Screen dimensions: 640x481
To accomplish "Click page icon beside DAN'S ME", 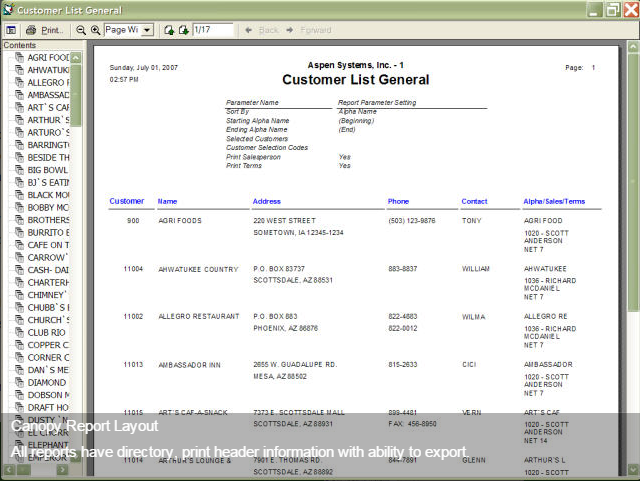I will point(19,370).
